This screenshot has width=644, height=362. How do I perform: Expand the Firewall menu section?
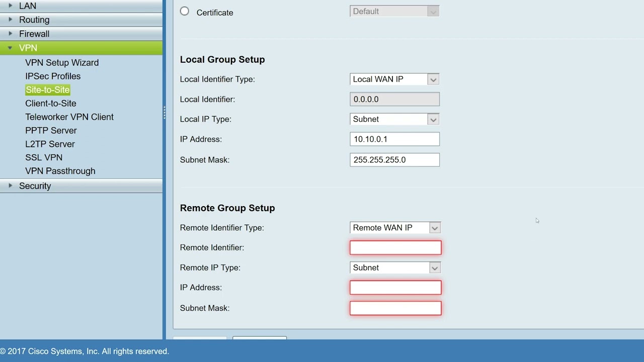point(81,34)
